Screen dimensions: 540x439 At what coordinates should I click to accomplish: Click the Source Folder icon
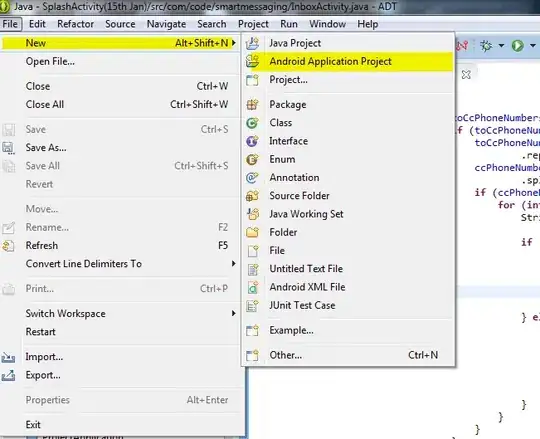pyautogui.click(x=252, y=196)
